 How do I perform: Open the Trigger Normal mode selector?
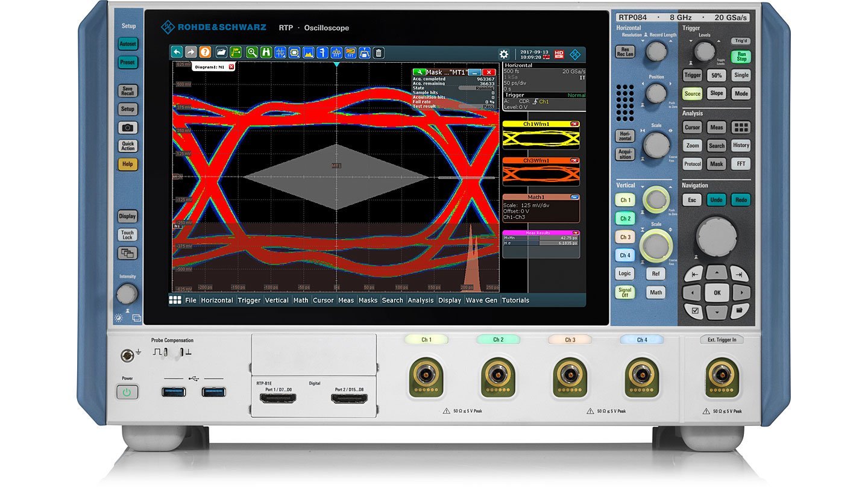pyautogui.click(x=577, y=95)
